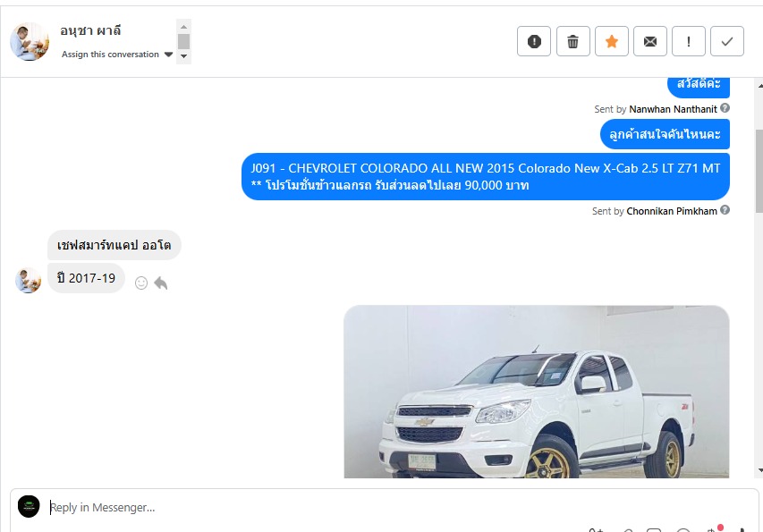763x532 pixels.
Task: Flag conversation with exclamation mark button
Action: (x=689, y=41)
